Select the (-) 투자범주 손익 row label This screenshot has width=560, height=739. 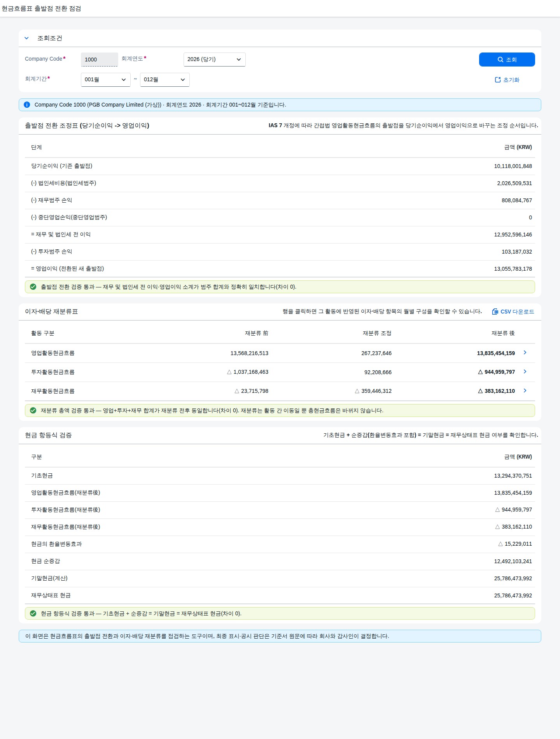tap(51, 252)
